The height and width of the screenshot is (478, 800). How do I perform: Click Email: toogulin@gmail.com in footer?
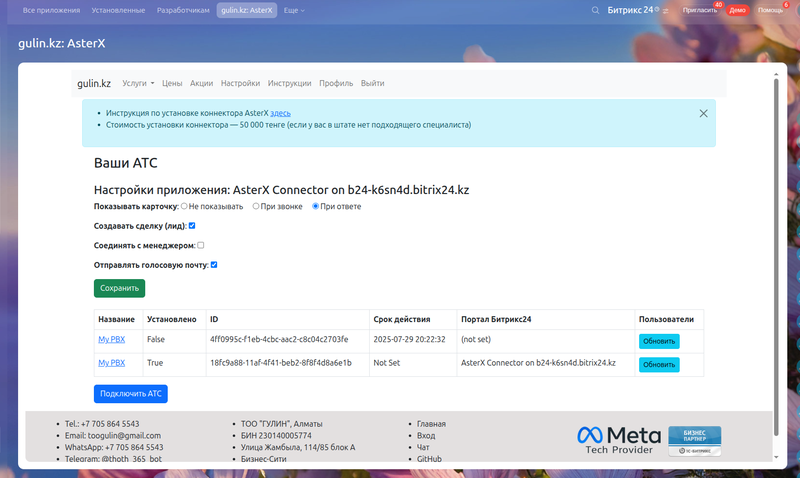113,436
